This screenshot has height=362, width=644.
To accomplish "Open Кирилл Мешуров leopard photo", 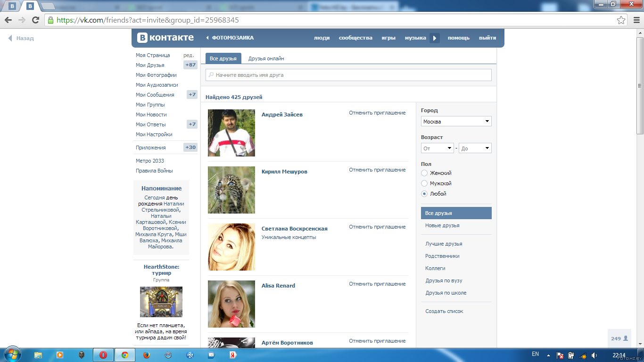I will [231, 190].
